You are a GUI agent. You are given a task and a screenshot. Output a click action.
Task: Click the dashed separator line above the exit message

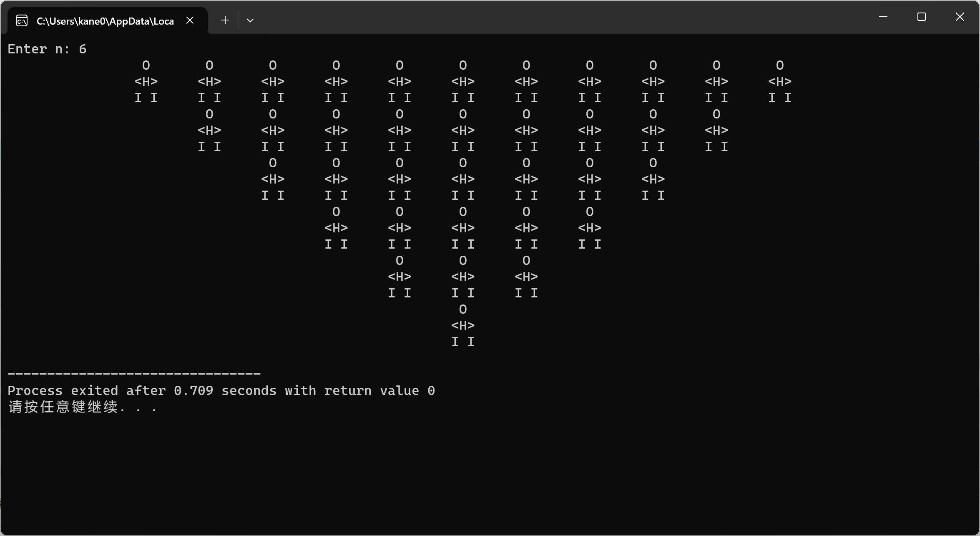tap(134, 372)
